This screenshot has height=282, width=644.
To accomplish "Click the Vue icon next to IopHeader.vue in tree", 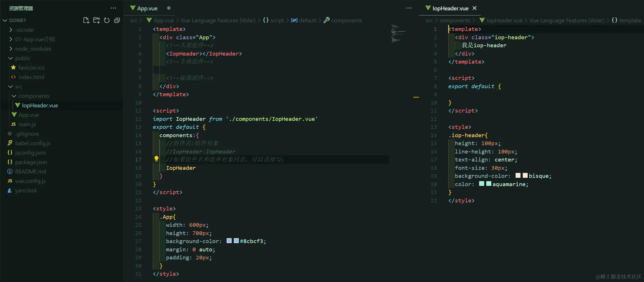I will 17,105.
